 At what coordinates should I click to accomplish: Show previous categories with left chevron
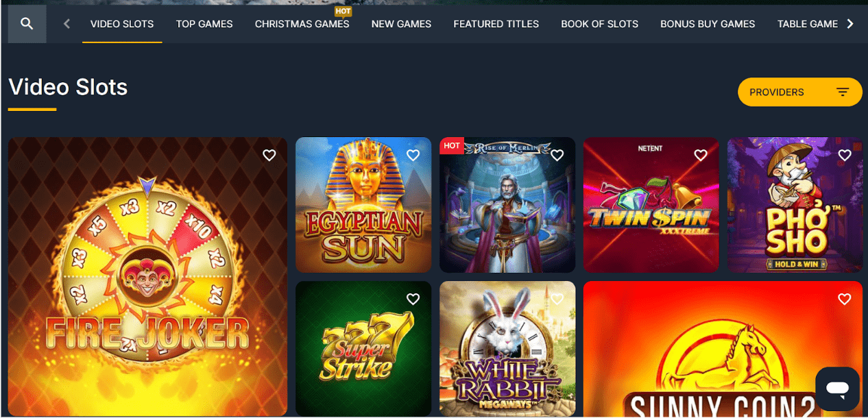coord(67,24)
